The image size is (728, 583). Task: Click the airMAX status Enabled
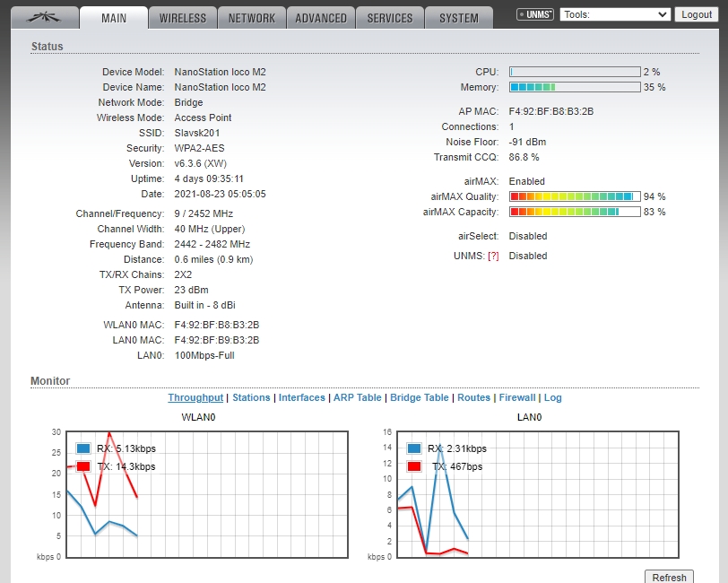click(526, 182)
